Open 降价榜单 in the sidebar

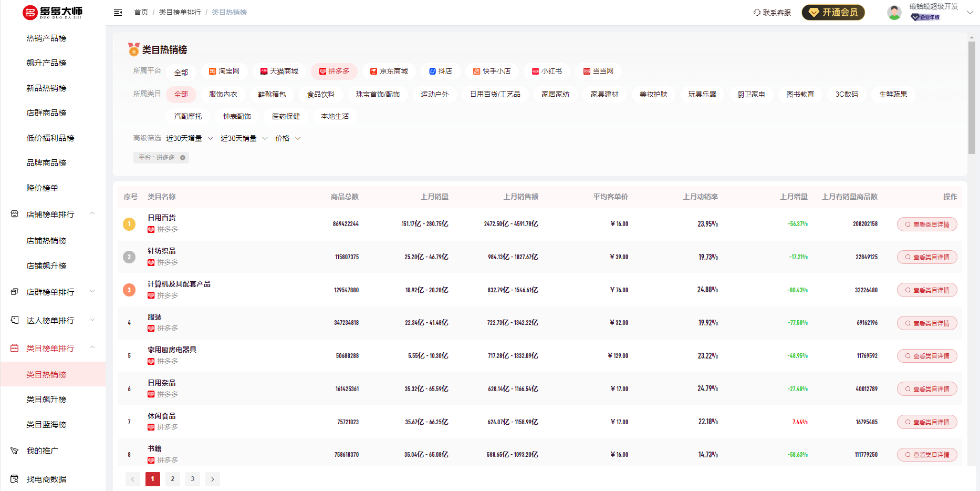coord(42,188)
